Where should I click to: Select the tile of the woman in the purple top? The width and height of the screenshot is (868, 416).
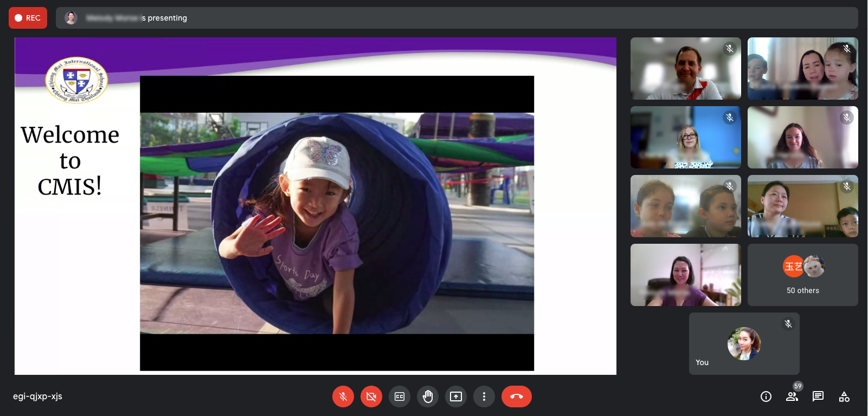(x=686, y=275)
